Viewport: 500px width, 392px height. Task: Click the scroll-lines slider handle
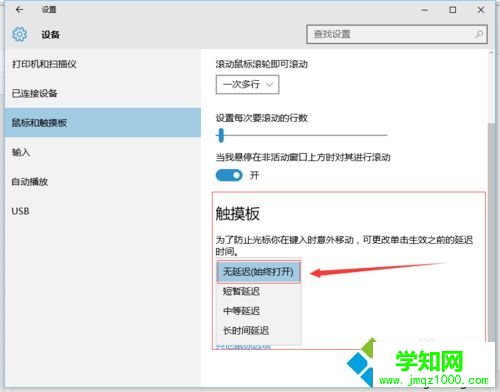(x=221, y=135)
